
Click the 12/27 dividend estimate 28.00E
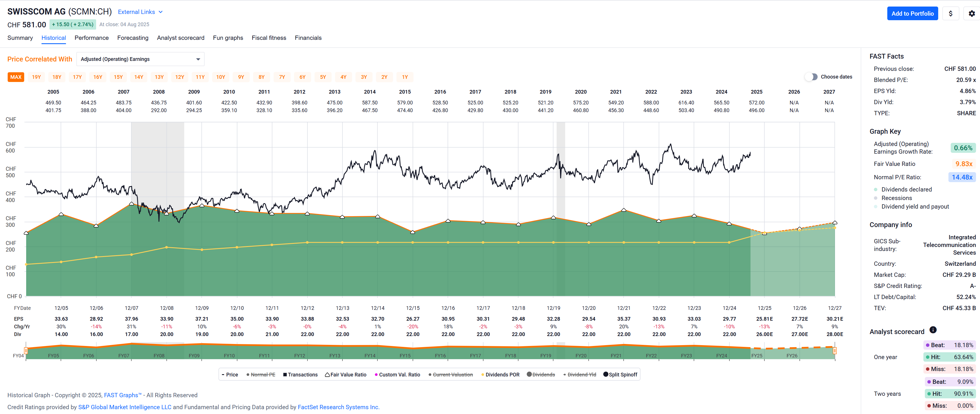point(835,334)
